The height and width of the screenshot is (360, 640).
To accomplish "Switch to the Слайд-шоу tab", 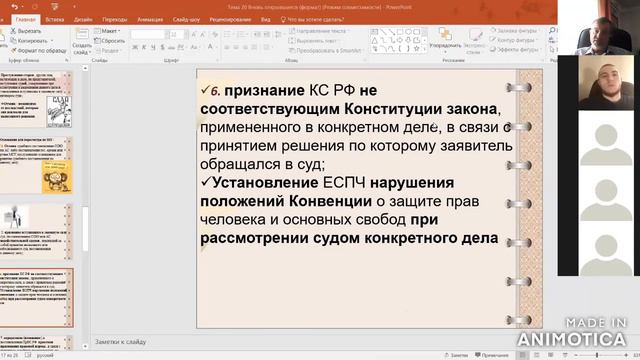I will pyautogui.click(x=186, y=19).
